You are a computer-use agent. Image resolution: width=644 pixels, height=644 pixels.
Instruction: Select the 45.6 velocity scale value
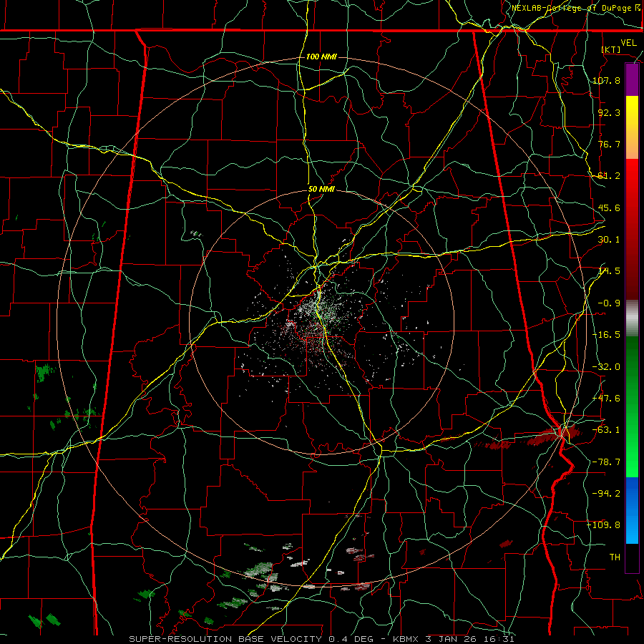[609, 208]
